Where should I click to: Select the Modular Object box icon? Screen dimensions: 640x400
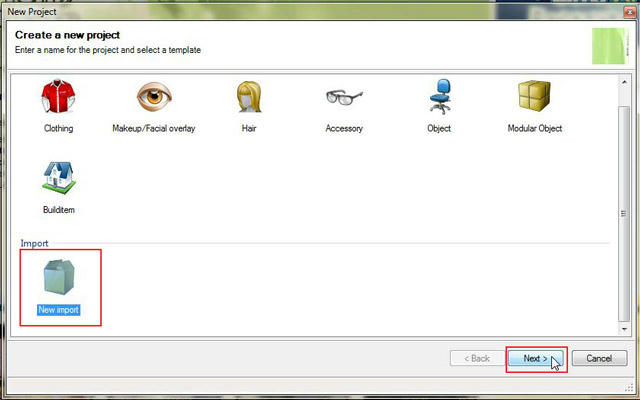(534, 96)
